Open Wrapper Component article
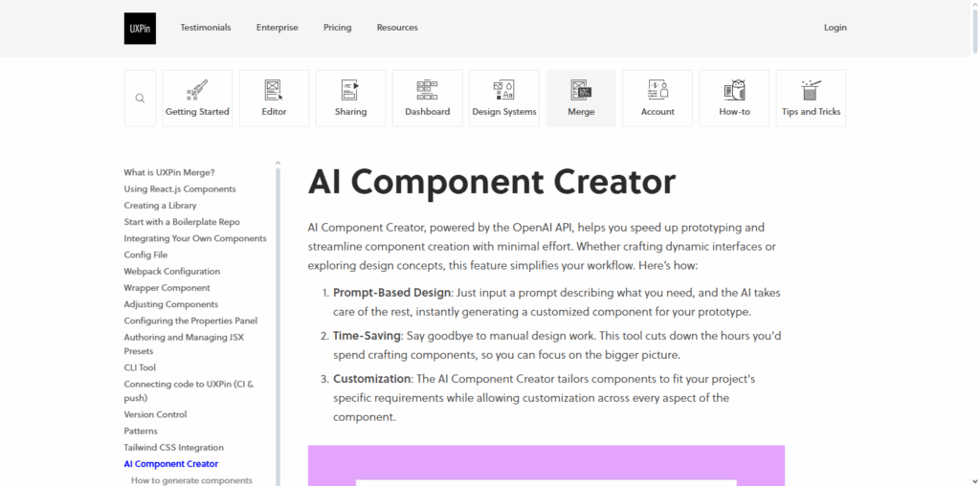This screenshot has width=980, height=486. click(167, 288)
